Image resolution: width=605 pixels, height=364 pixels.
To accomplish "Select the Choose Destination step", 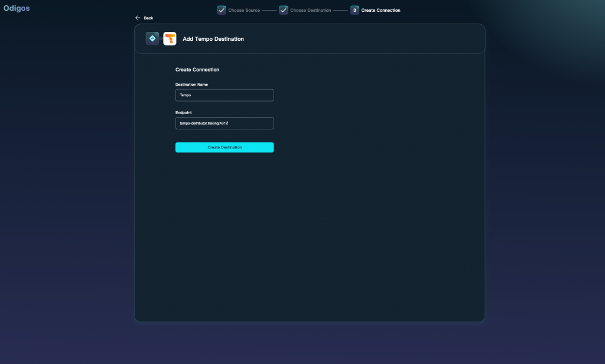I will click(x=311, y=11).
